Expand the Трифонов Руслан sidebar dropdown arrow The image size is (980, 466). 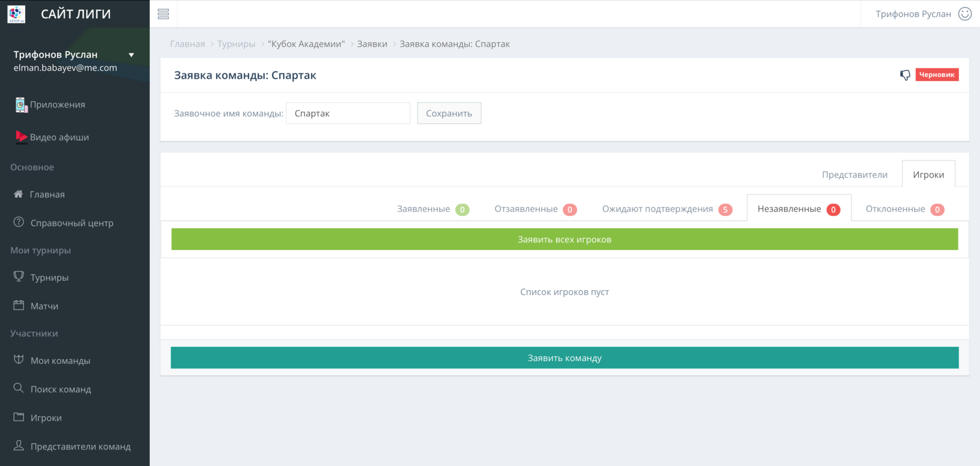pos(131,55)
